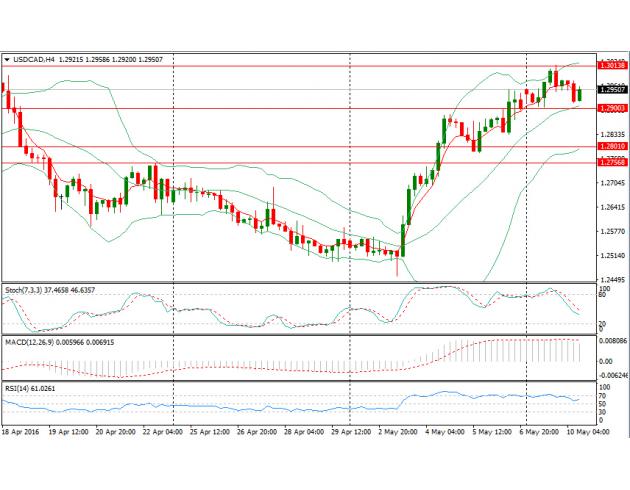Click the 1.27568 red price label
Viewport: 630px width, 490px height.
pyautogui.click(x=612, y=162)
